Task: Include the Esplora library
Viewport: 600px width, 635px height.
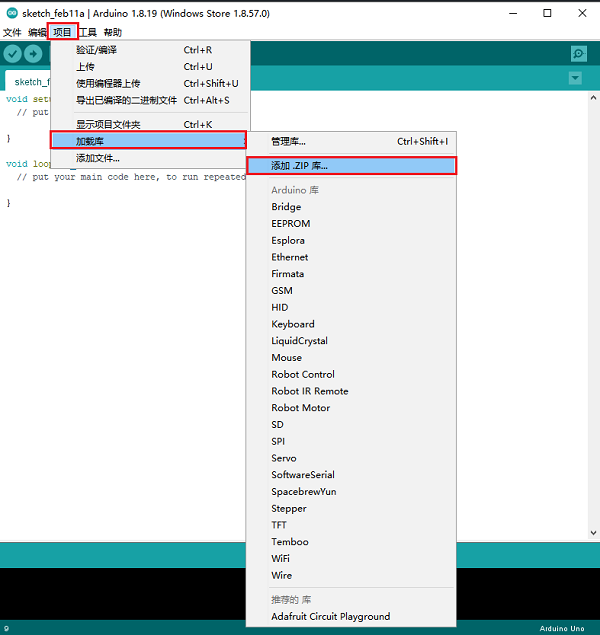Action: tap(351, 240)
